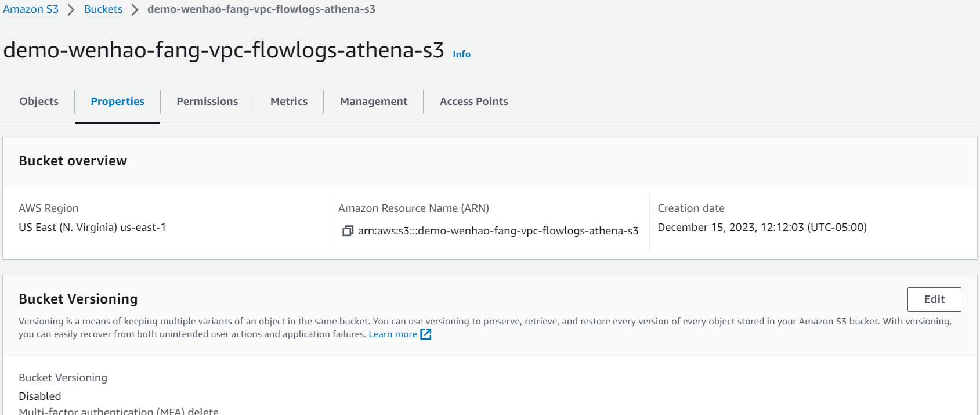The height and width of the screenshot is (415, 980).
Task: Click the bucket name page title
Action: point(223,50)
